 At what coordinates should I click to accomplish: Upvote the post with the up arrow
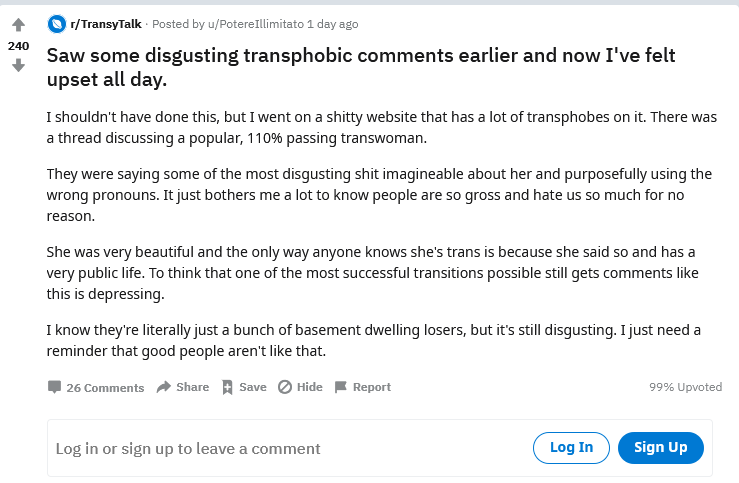point(18,25)
